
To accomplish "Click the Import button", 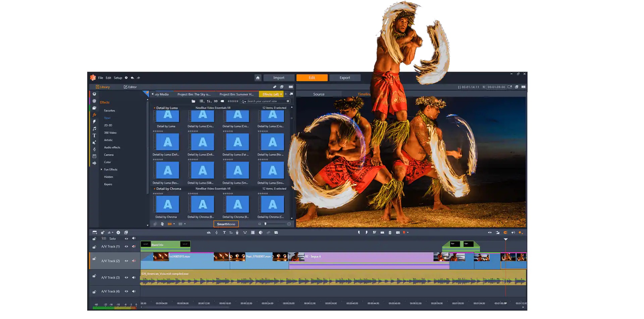I will [279, 78].
